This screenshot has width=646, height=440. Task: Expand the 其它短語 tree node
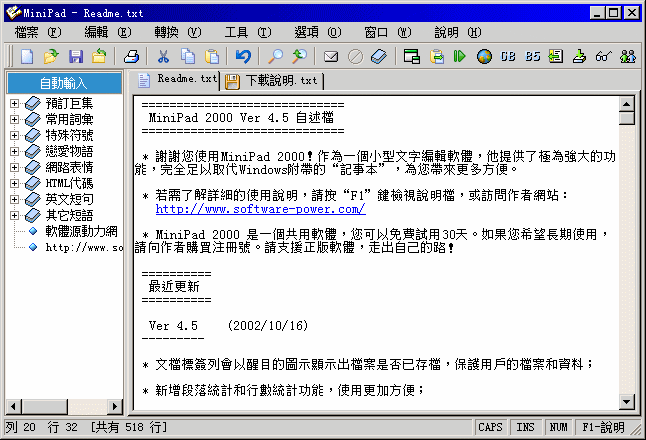pos(14,215)
